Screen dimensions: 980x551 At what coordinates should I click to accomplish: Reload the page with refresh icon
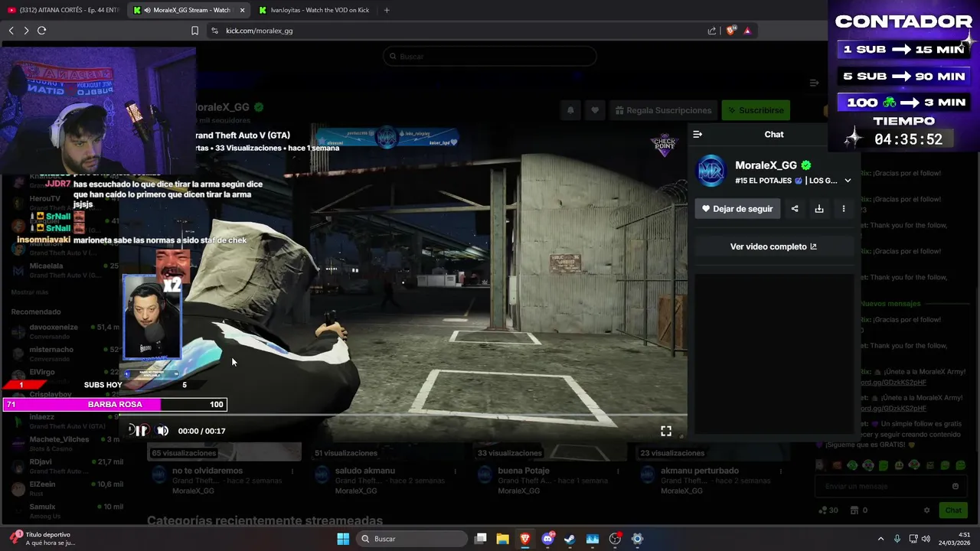(x=41, y=31)
